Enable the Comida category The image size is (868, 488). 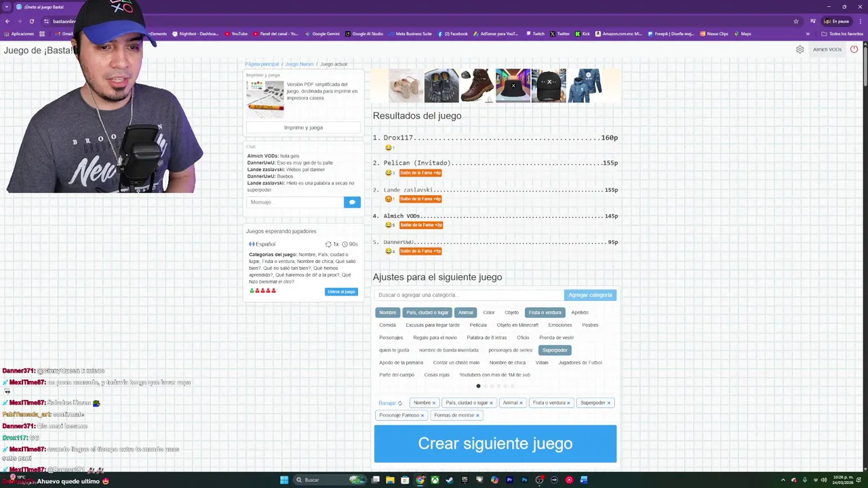click(387, 325)
